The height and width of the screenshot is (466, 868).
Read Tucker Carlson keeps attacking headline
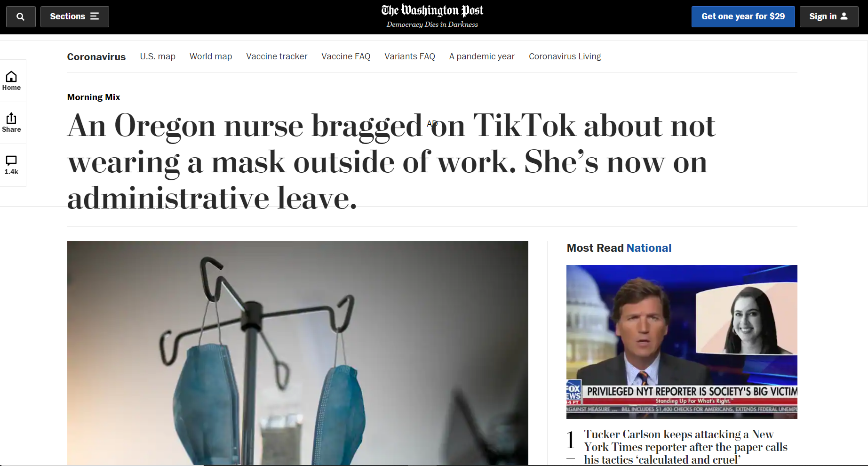tap(685, 447)
